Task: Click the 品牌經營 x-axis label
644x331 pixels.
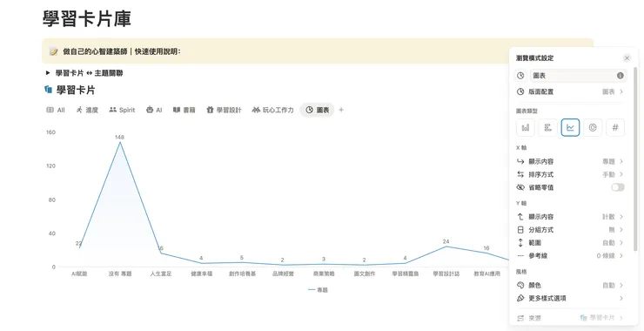Action: point(283,274)
